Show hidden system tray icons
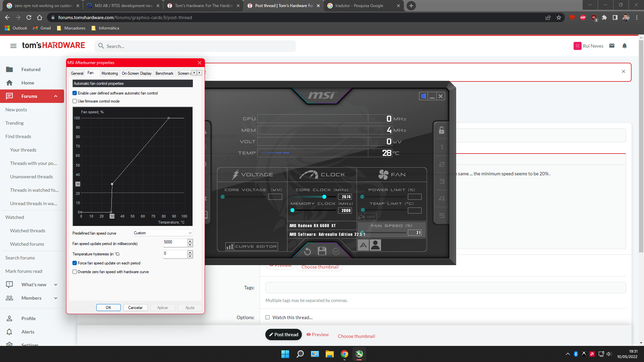The width and height of the screenshot is (644, 362). [568, 354]
